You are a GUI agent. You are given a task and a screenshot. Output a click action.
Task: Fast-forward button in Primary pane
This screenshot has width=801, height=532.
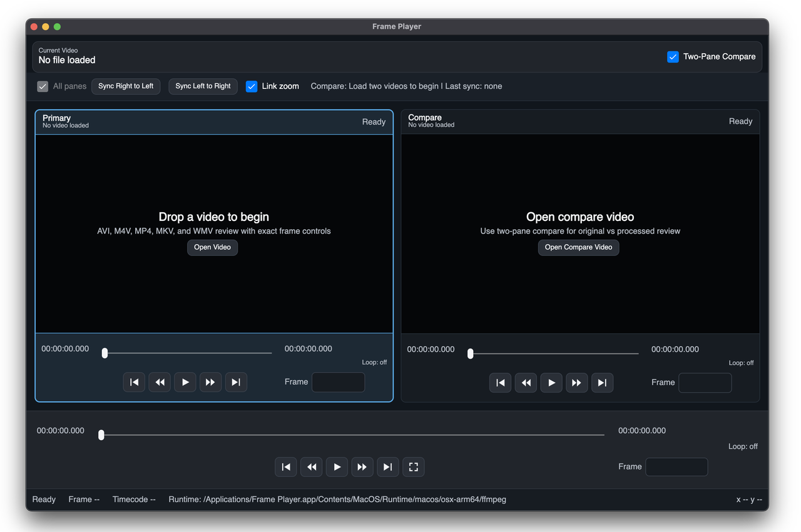[x=210, y=382]
